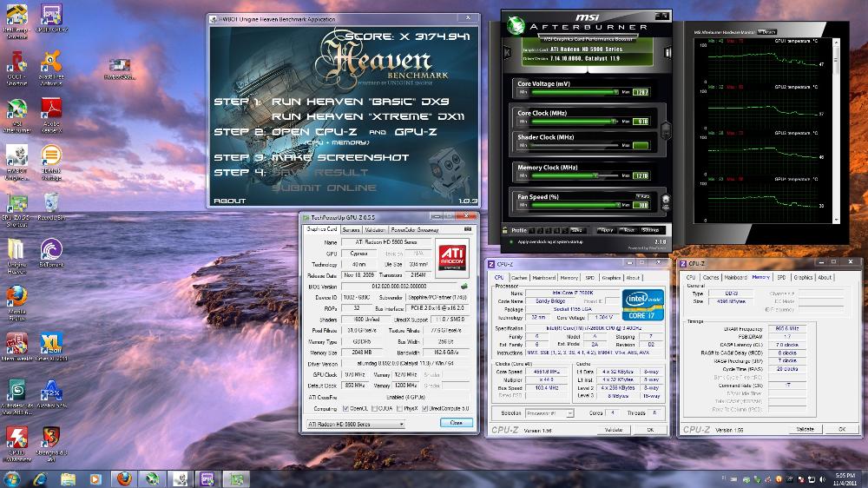Click Reset button in Afterburner
The image size is (868, 488).
628,230
